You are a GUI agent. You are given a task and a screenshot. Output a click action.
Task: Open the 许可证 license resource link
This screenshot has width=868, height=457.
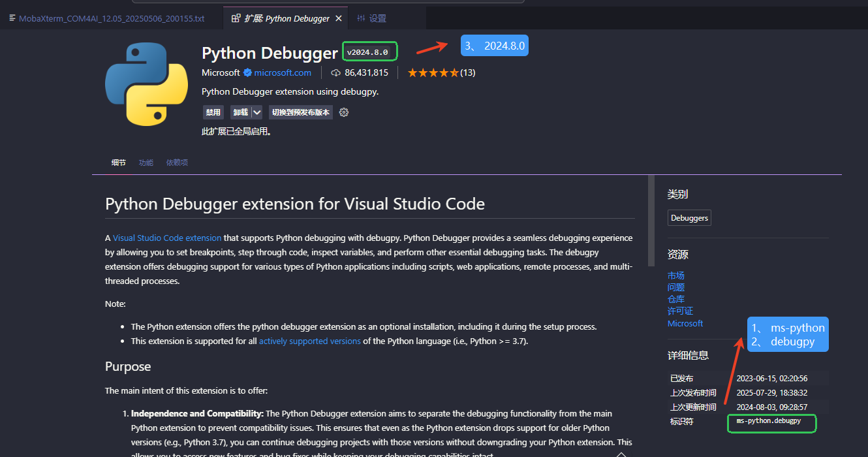click(680, 311)
